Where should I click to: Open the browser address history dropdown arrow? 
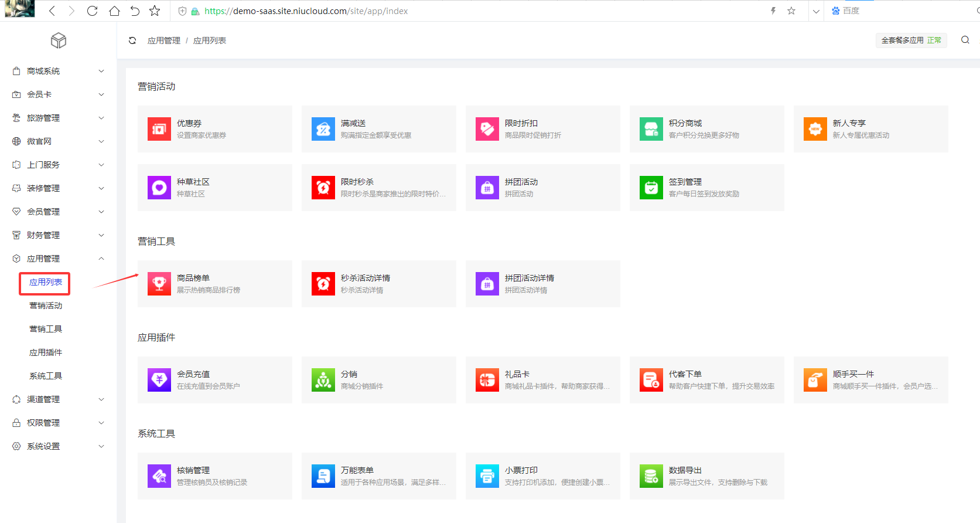click(816, 11)
